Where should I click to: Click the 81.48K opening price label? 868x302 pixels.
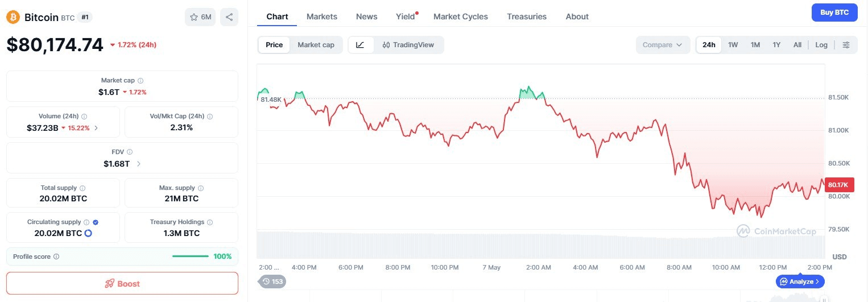[271, 100]
